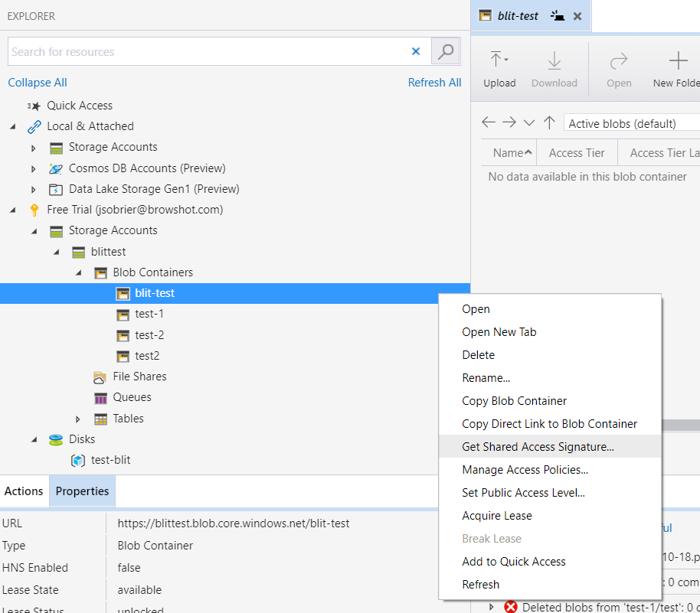
Task: Collapse the Local & Attached node
Action: 13,127
